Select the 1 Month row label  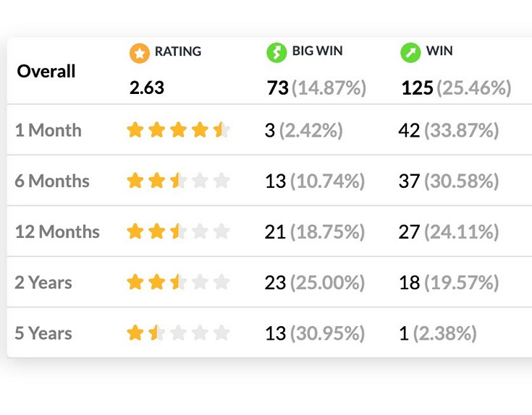pos(48,131)
